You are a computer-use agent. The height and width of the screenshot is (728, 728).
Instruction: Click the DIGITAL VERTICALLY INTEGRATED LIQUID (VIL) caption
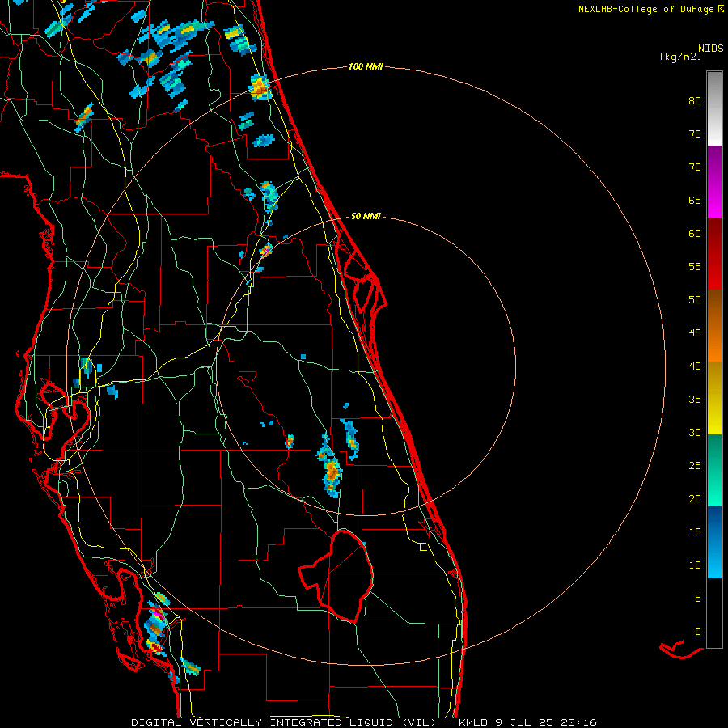tap(284, 722)
